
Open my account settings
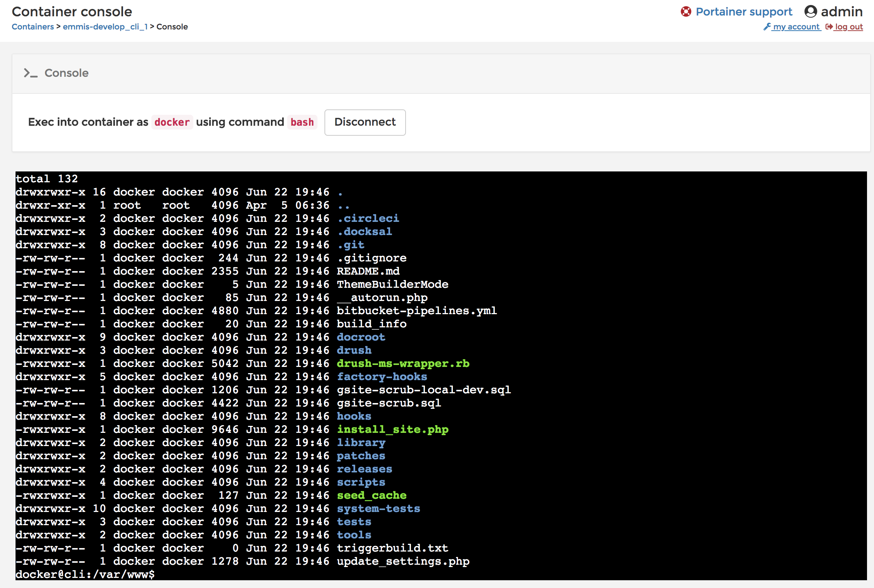tap(796, 27)
